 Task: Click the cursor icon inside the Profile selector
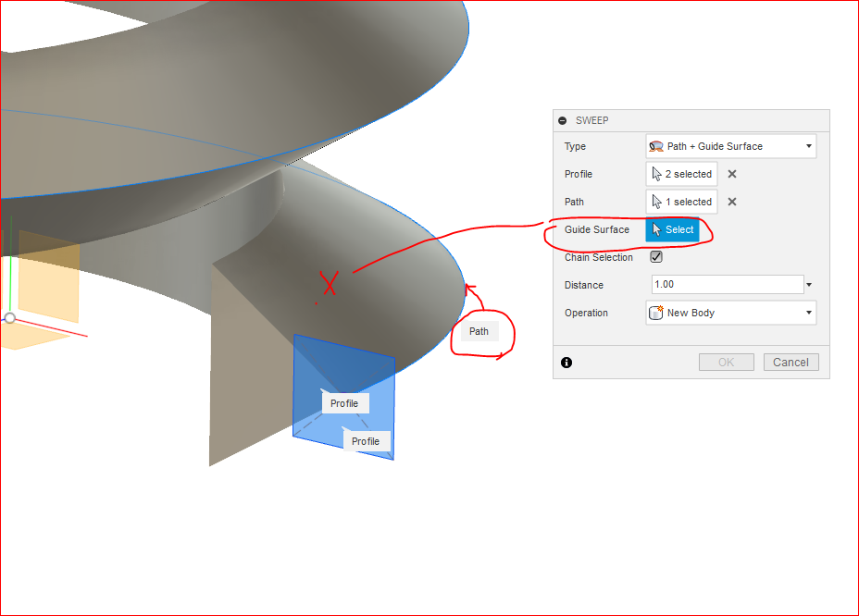pyautogui.click(x=657, y=174)
